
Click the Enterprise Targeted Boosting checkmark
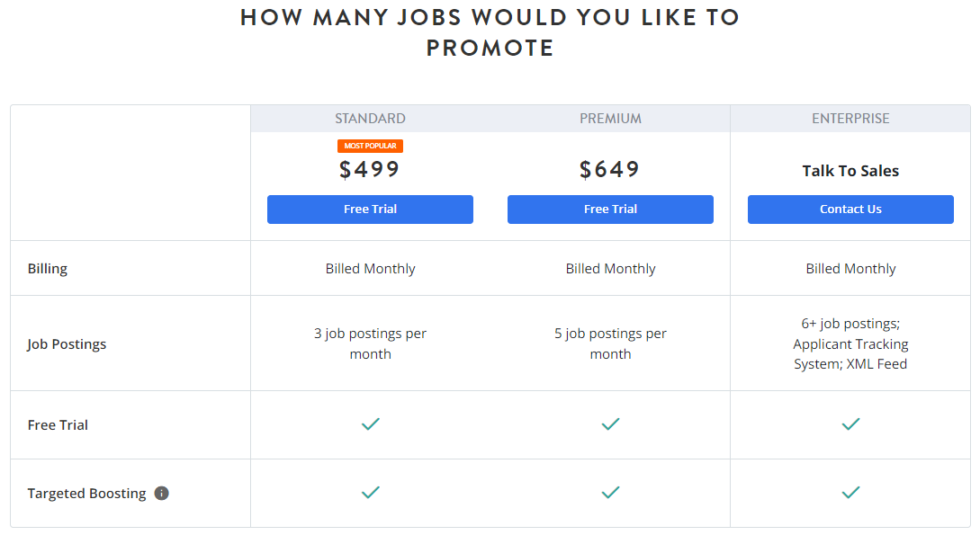click(850, 493)
